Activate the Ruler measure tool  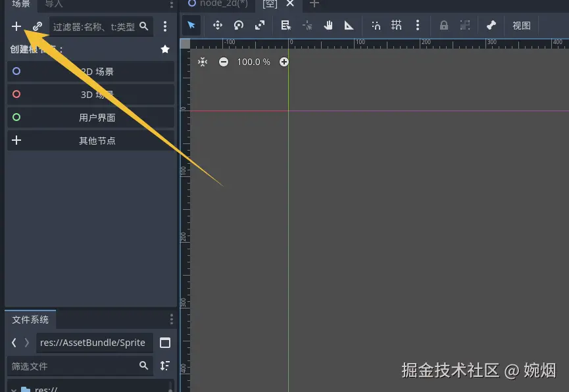pyautogui.click(x=349, y=26)
